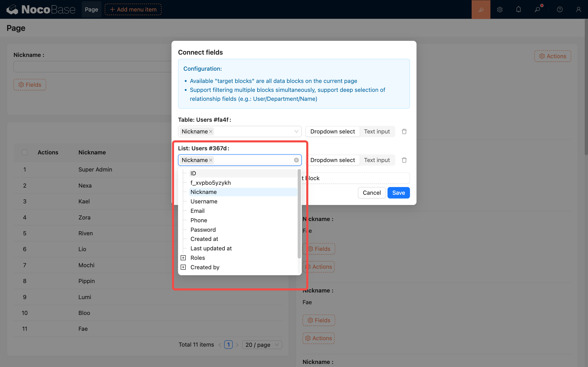Open the Page menu item
This screenshot has height=367, width=588.
(91, 9)
